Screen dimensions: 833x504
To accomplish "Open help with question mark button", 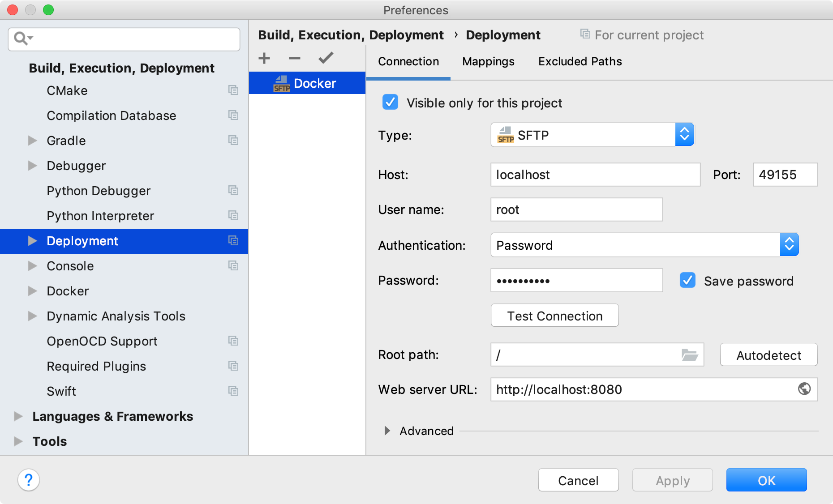I will [x=29, y=480].
